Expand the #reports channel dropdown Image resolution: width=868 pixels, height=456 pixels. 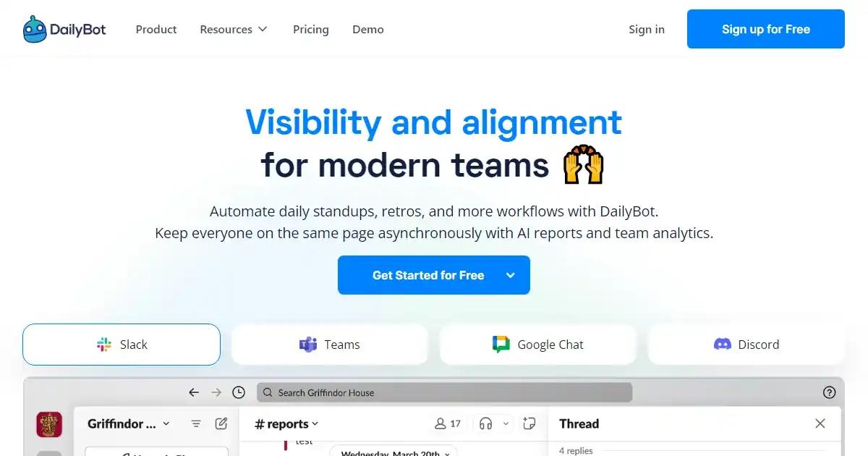(287, 424)
